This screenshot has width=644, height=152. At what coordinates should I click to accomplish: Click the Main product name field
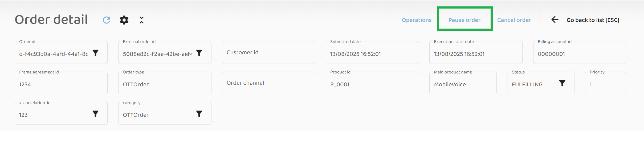(x=463, y=84)
